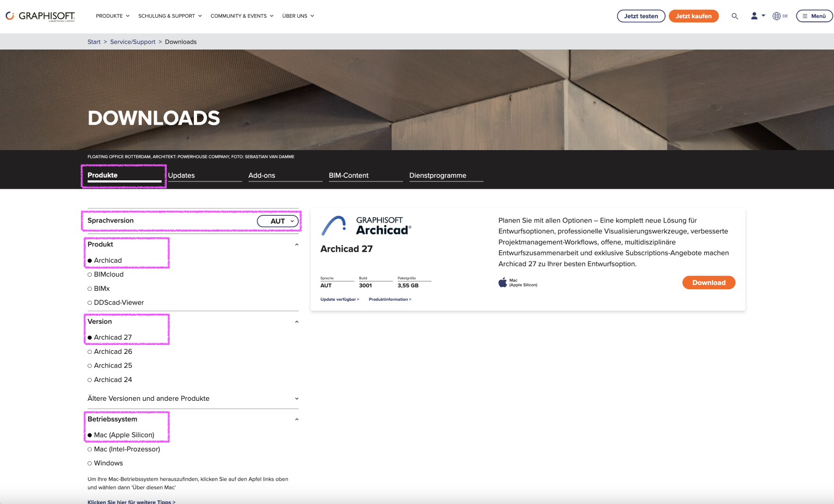Viewport: 834px width, 504px height.
Task: Click the Build number 3001
Action: coord(365,286)
